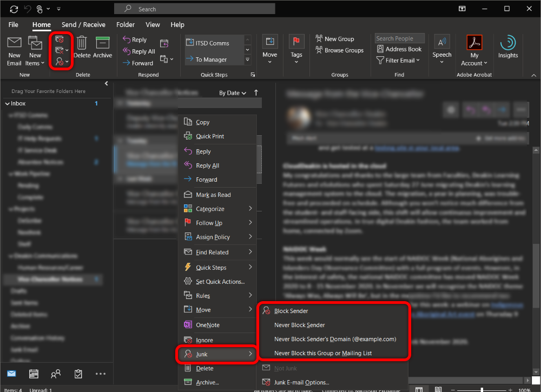Click Junk E-mail Options entry

click(301, 382)
